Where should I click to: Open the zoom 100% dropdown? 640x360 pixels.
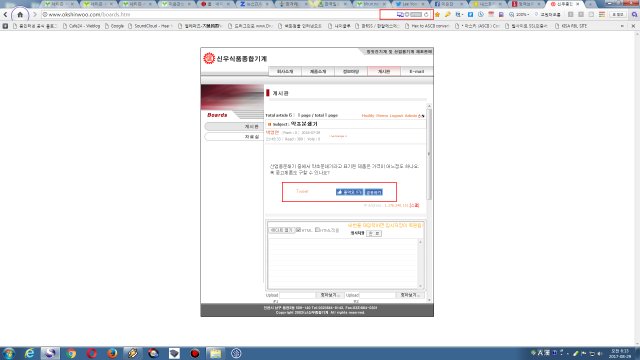tap(519, 15)
